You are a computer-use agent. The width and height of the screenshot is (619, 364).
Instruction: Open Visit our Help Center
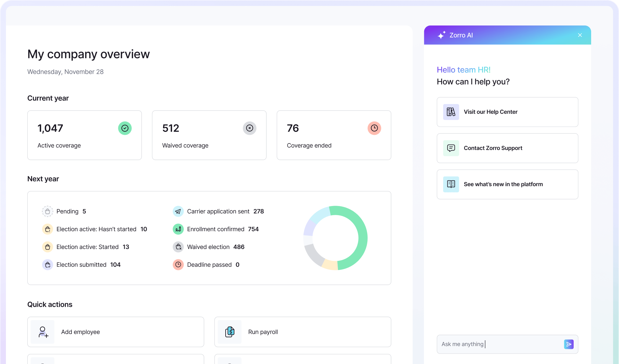pyautogui.click(x=507, y=112)
